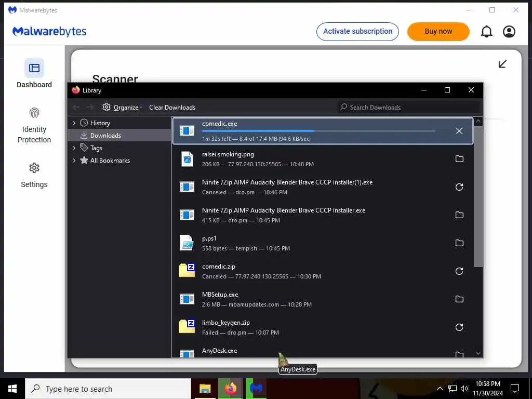Click the Buy now button
This screenshot has width=532, height=399.
click(438, 32)
